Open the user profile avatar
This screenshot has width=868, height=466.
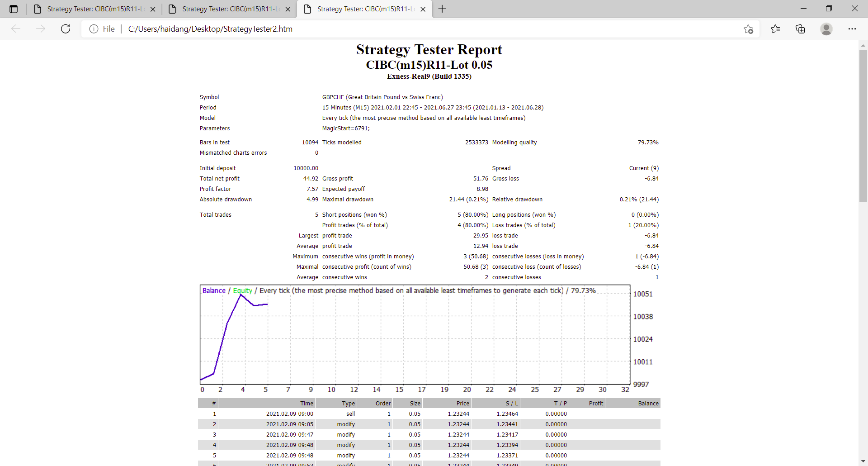826,29
